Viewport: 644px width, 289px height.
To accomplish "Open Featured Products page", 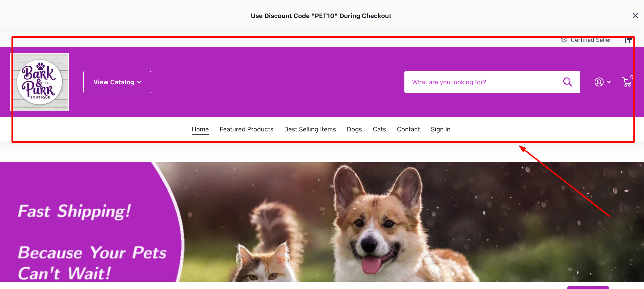I will (246, 129).
